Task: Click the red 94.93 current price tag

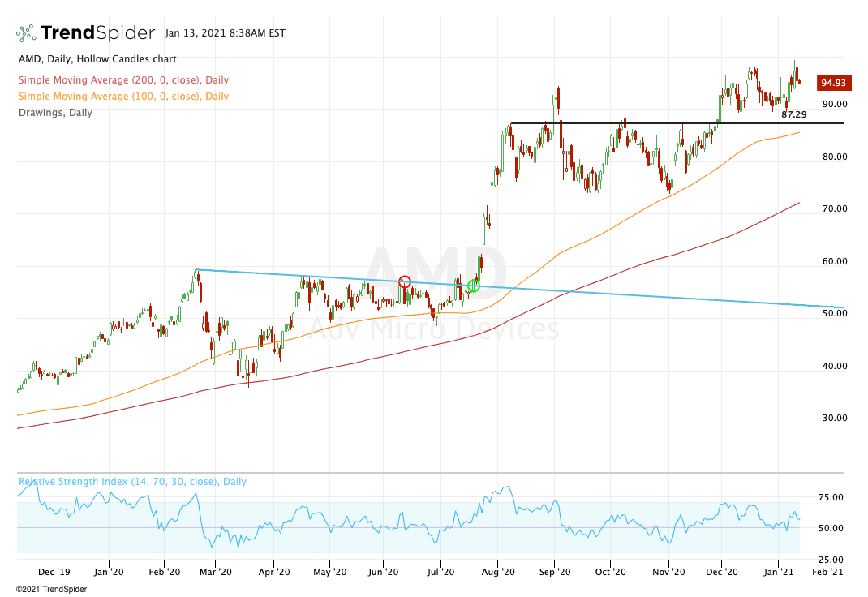Action: pyautogui.click(x=834, y=83)
